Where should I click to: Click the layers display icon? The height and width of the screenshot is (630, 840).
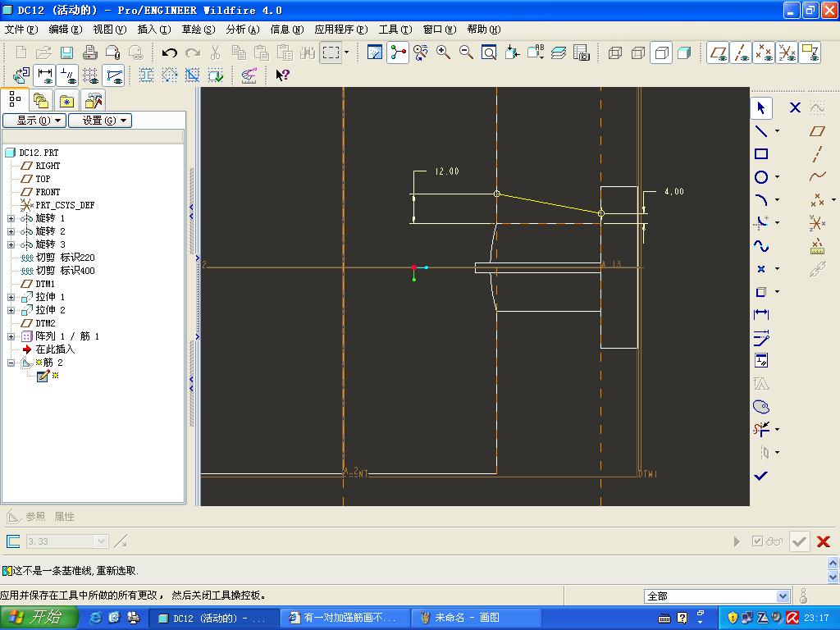(558, 52)
